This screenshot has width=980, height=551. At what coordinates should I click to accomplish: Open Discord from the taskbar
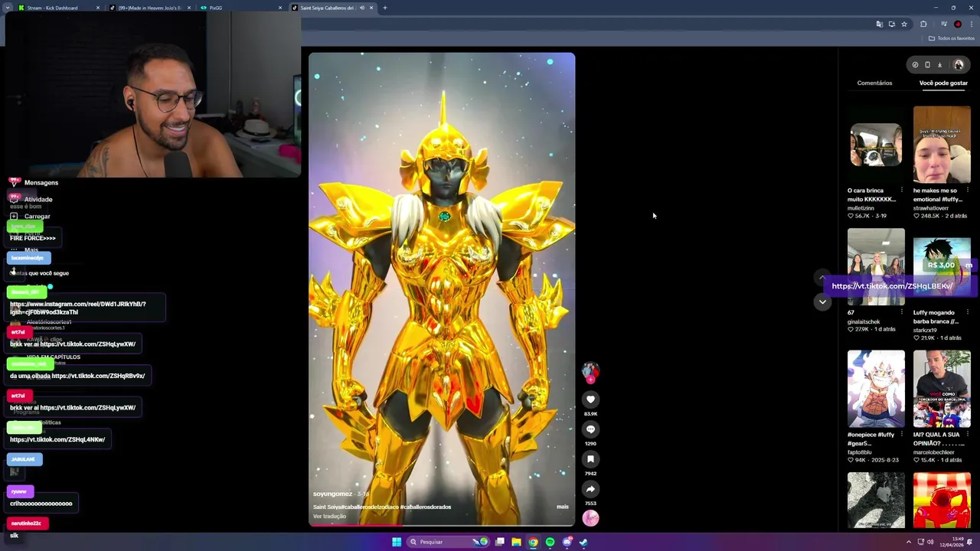click(567, 542)
